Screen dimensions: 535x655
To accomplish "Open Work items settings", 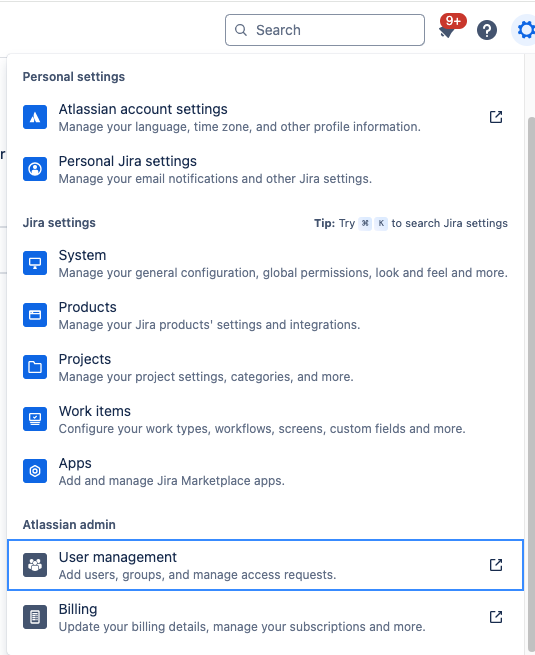I will pyautogui.click(x=265, y=419).
